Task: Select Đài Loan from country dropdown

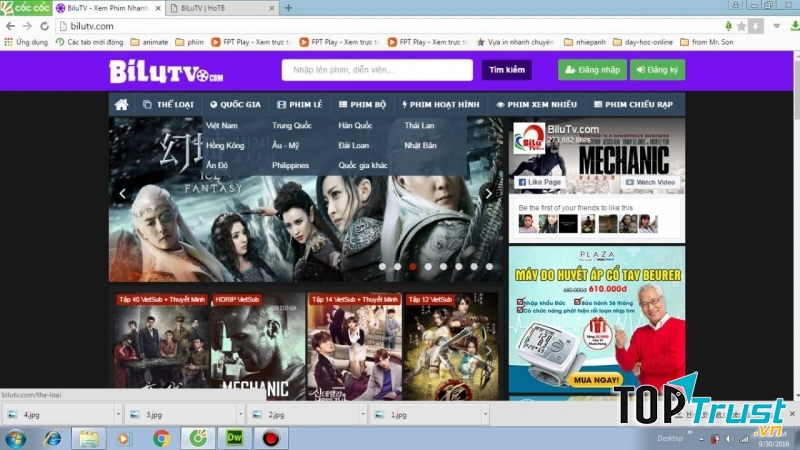Action: click(x=354, y=145)
